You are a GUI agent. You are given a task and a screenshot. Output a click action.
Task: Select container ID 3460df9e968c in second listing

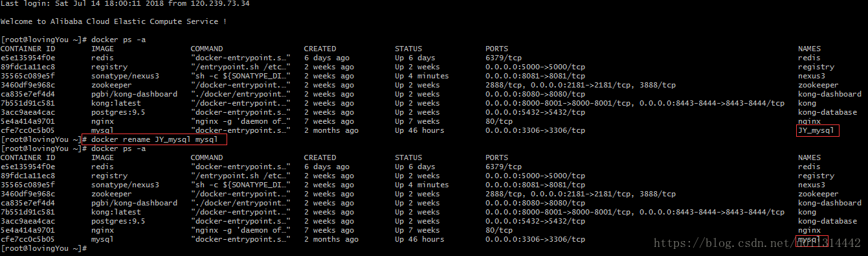[x=28, y=194]
